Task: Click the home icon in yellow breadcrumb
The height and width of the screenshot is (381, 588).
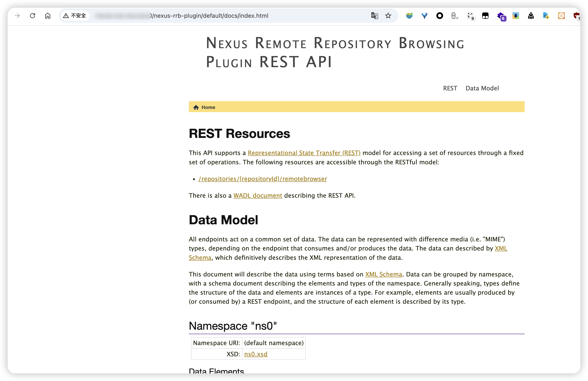Action: [x=196, y=107]
